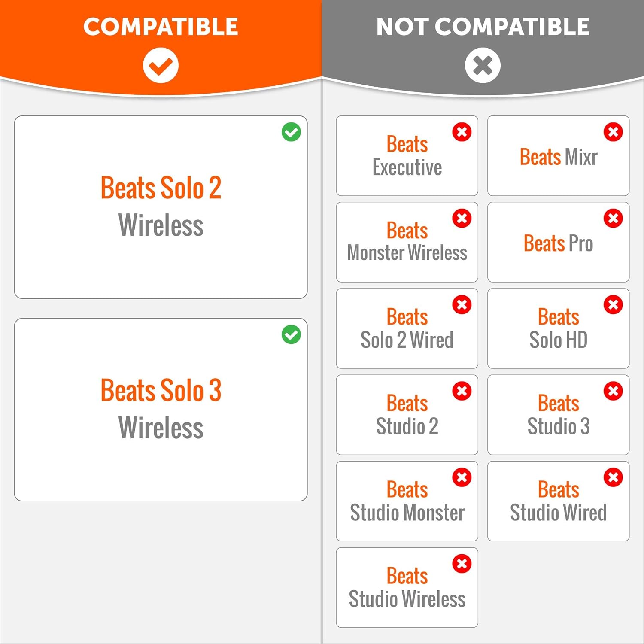Click green check on Beats Solo 2 Wireless
Screen dimensions: 644x644
pyautogui.click(x=291, y=132)
